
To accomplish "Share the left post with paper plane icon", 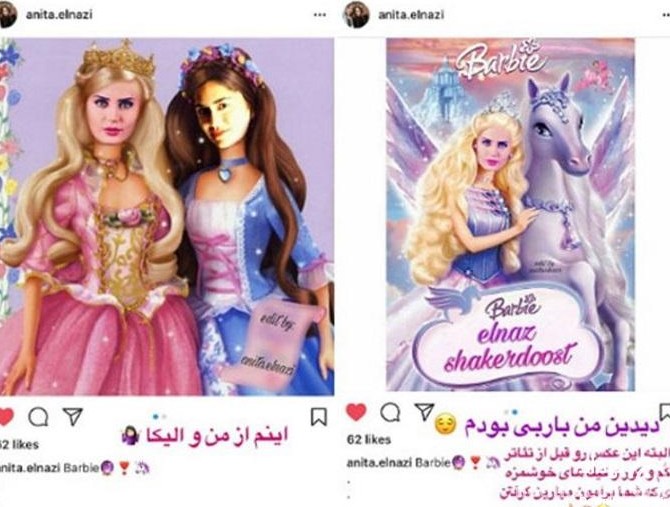I will 73,416.
